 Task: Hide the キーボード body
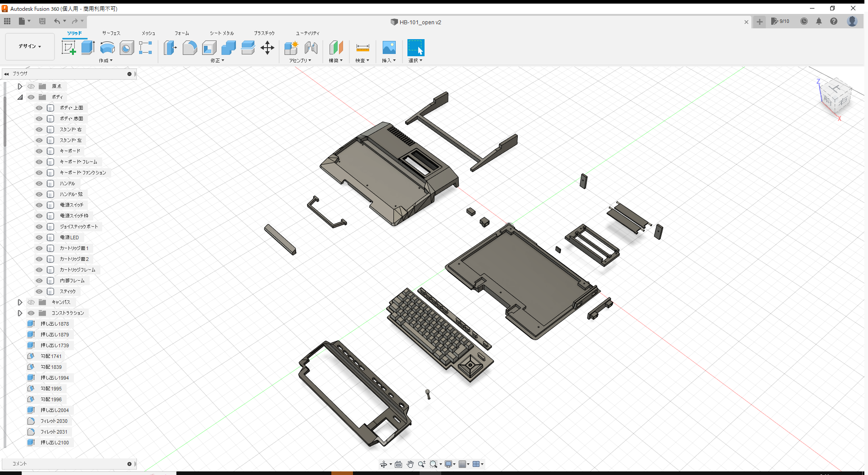(39, 151)
